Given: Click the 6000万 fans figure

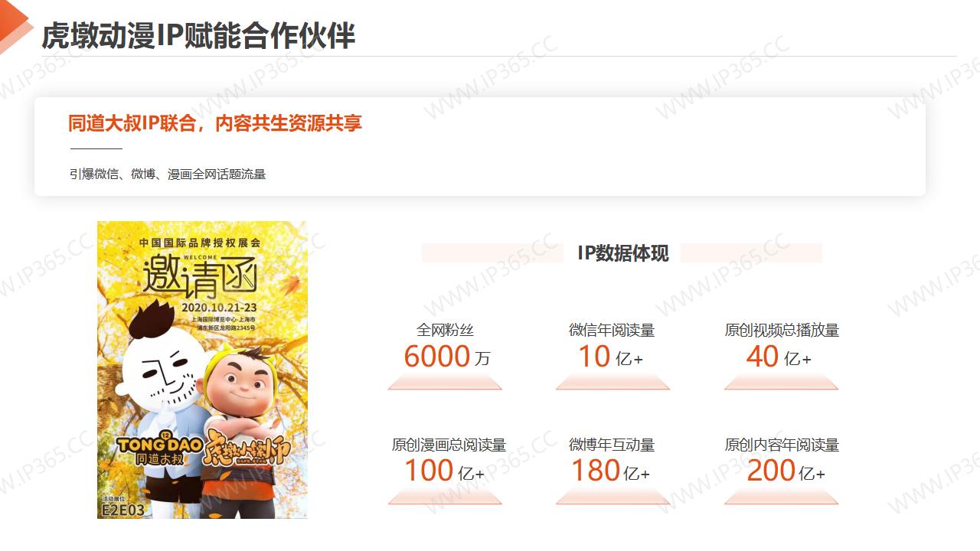Looking at the screenshot, I should tap(446, 357).
